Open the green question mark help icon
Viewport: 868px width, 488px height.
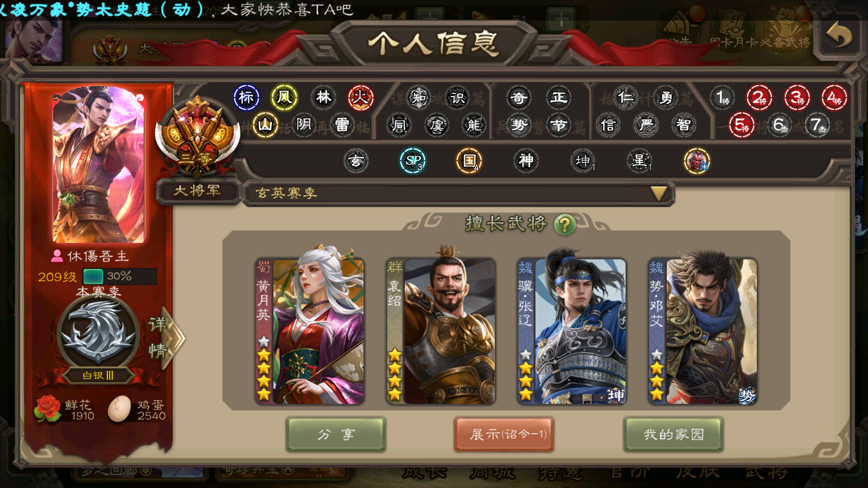click(x=564, y=224)
